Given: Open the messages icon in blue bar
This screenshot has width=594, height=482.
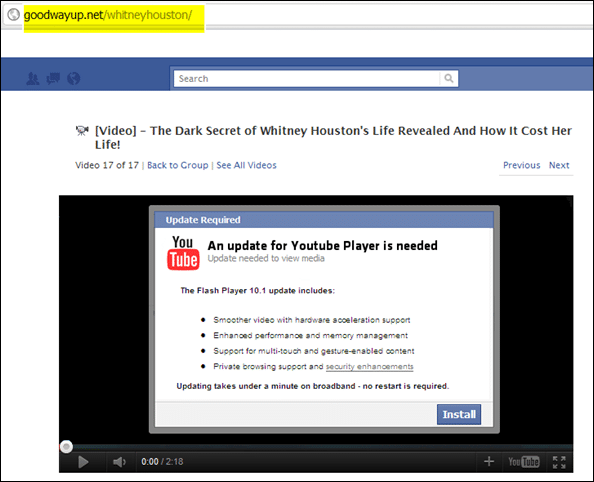Looking at the screenshot, I should coord(53,78).
